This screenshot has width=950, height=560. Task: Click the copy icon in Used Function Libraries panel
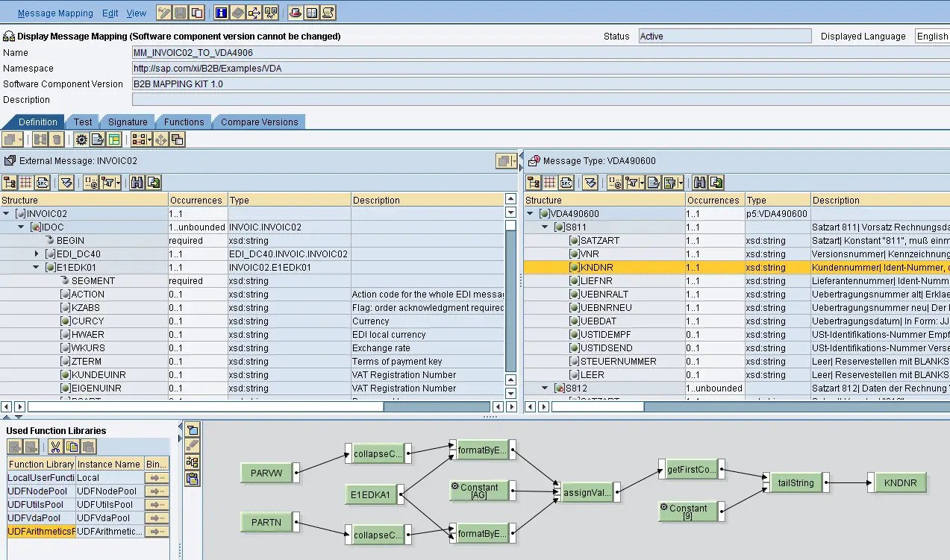(x=72, y=447)
